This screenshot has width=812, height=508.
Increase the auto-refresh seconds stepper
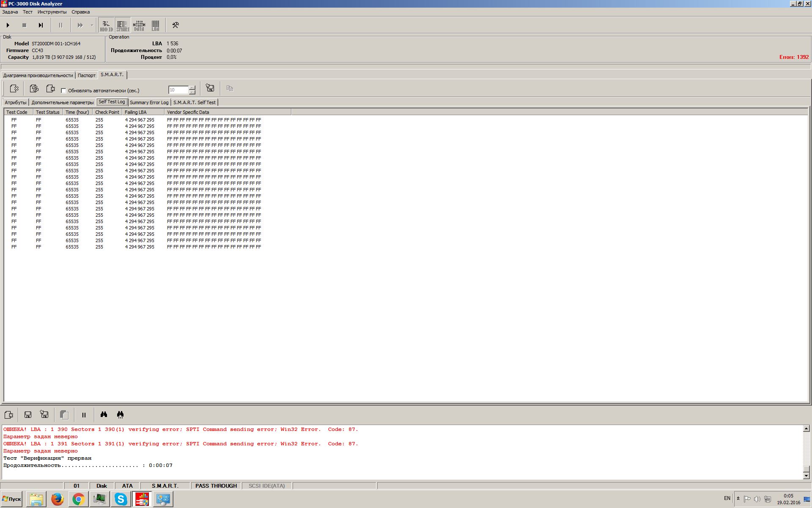[x=192, y=88]
